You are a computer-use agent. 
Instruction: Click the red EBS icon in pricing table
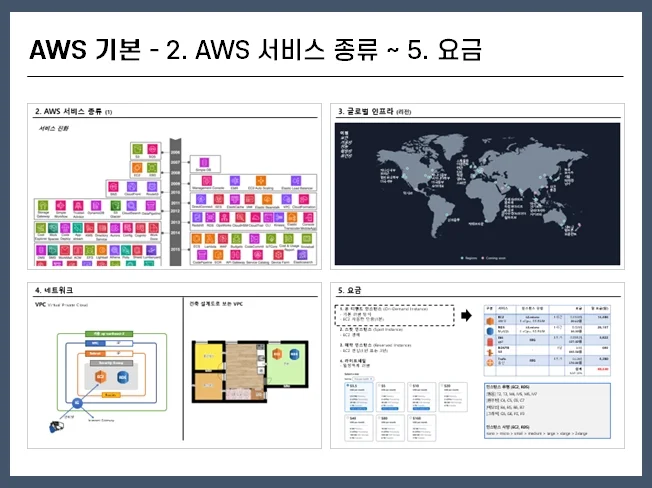[x=490, y=342]
